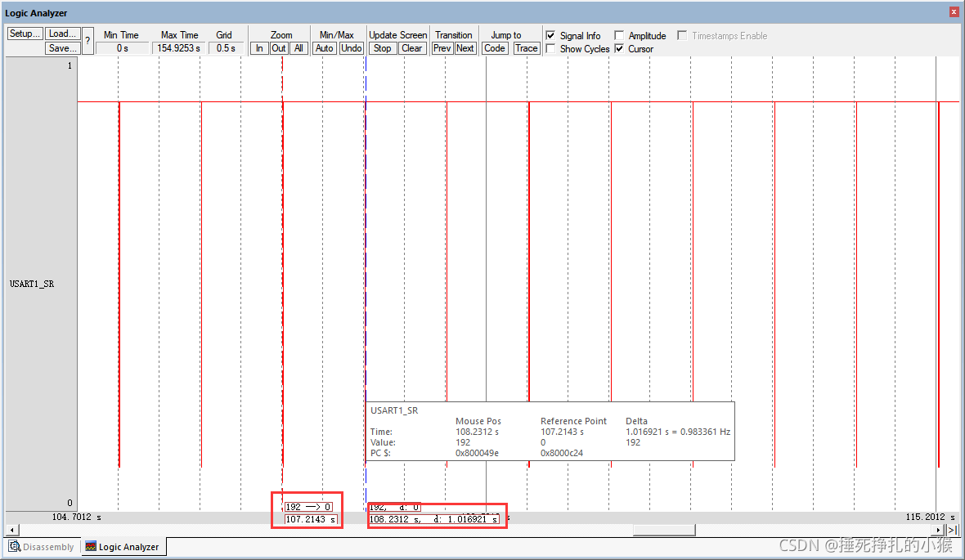Screen dimensions: 965x560
Task: Click the reference PC value 0x8000c24
Action: pyautogui.click(x=562, y=453)
